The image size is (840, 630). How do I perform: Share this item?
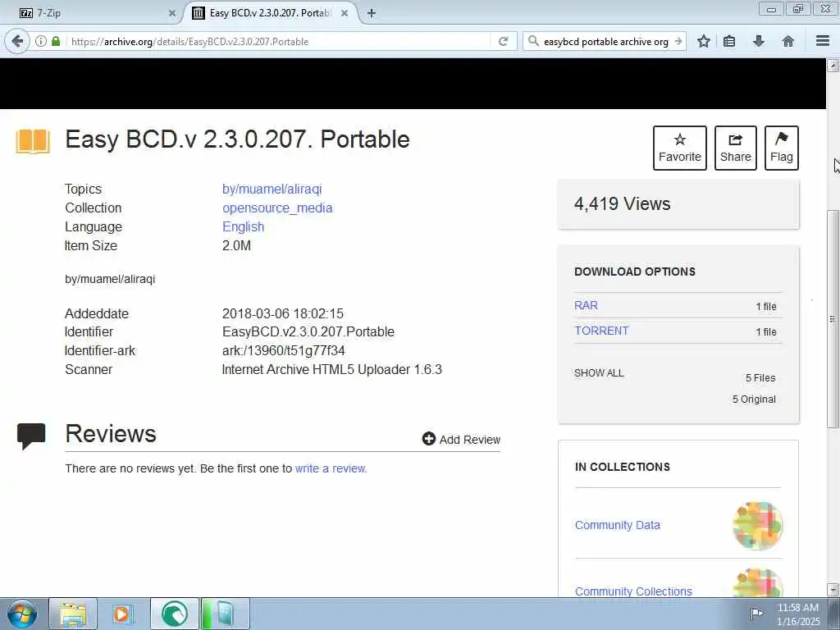point(736,148)
